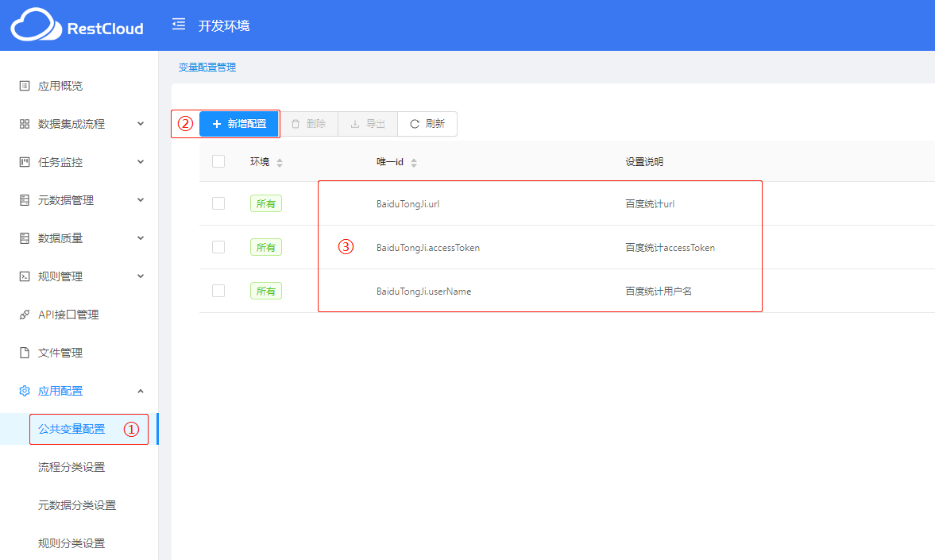Toggle the sidebar collapse hamburger icon
935x560 pixels.
pos(179,25)
